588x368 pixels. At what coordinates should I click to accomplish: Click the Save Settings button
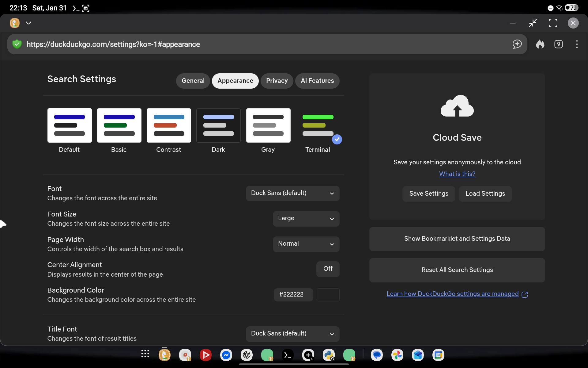pyautogui.click(x=428, y=194)
